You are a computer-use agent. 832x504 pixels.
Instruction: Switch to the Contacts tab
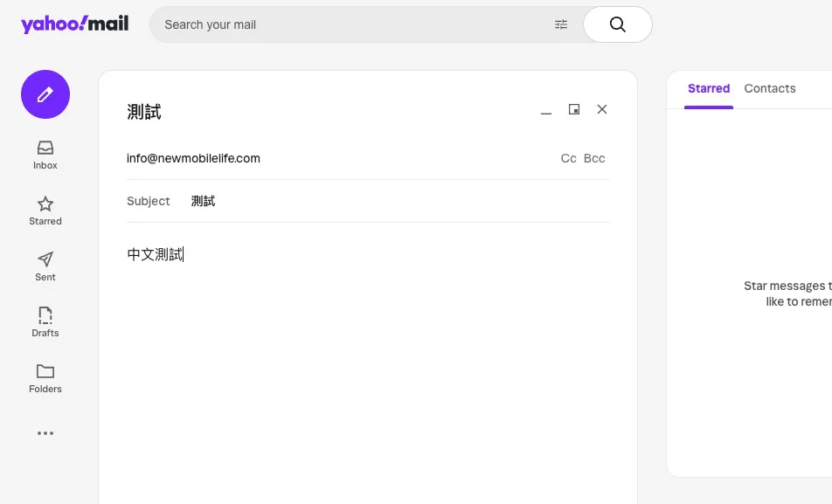click(769, 88)
